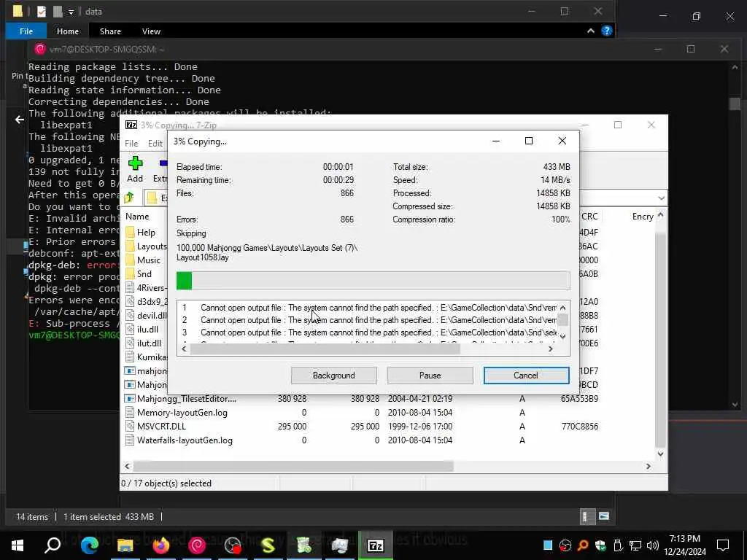Select Waterfalls-layoutGen.log file
Image resolution: width=747 pixels, height=560 pixels.
[185, 440]
